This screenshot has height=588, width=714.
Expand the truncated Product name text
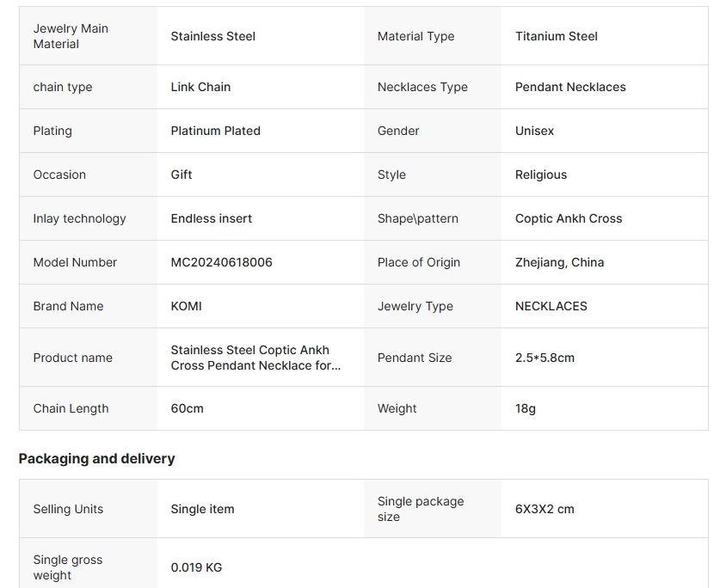coord(255,358)
